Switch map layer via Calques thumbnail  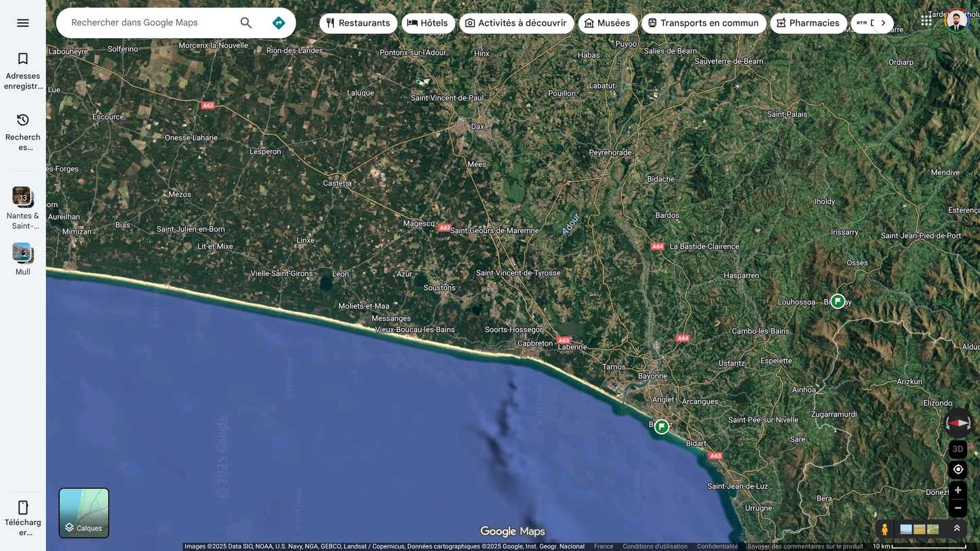[x=84, y=513]
